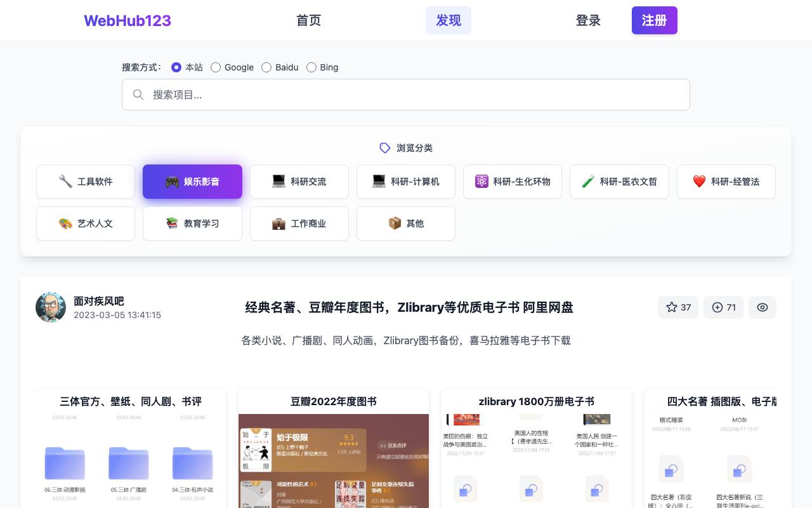Click the palette icon for 艺术人文
The image size is (812, 508).
point(65,224)
